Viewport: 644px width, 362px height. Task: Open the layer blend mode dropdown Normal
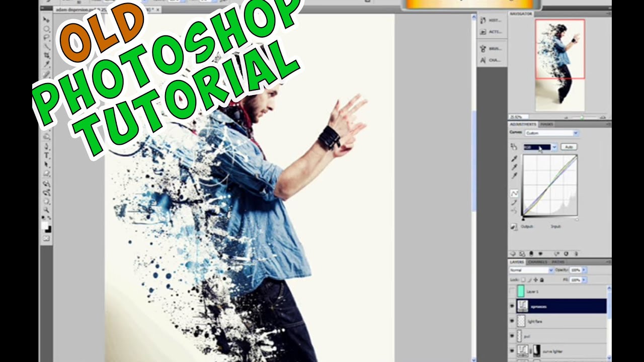pyautogui.click(x=531, y=270)
